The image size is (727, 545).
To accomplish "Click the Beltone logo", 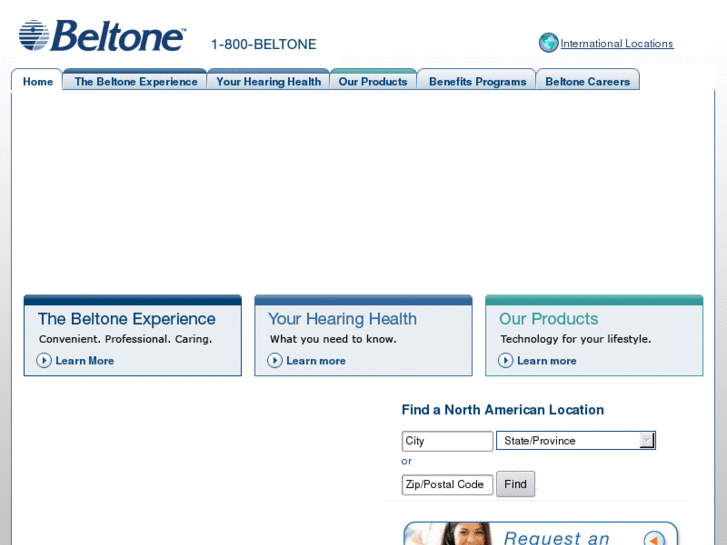I will [102, 35].
